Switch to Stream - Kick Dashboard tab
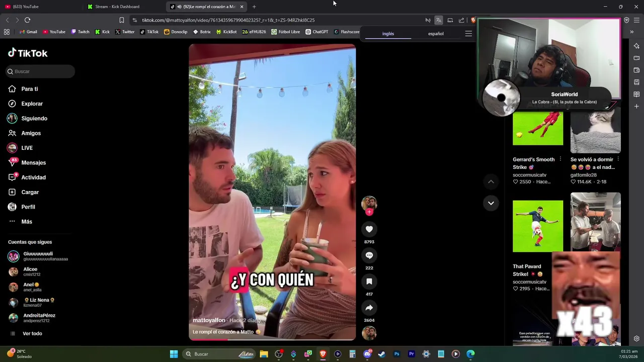Viewport: 644px width, 362px height. coord(117,7)
